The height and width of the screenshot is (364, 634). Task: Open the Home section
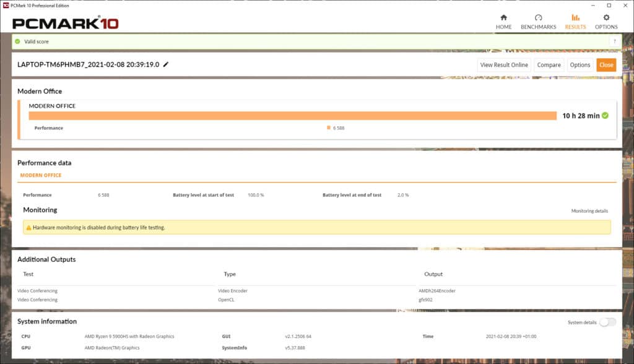[x=503, y=22]
